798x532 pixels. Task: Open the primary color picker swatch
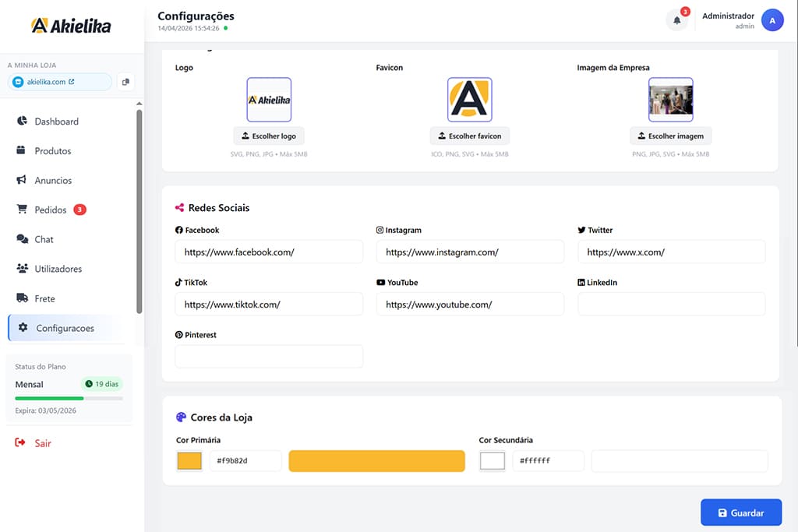pos(189,461)
